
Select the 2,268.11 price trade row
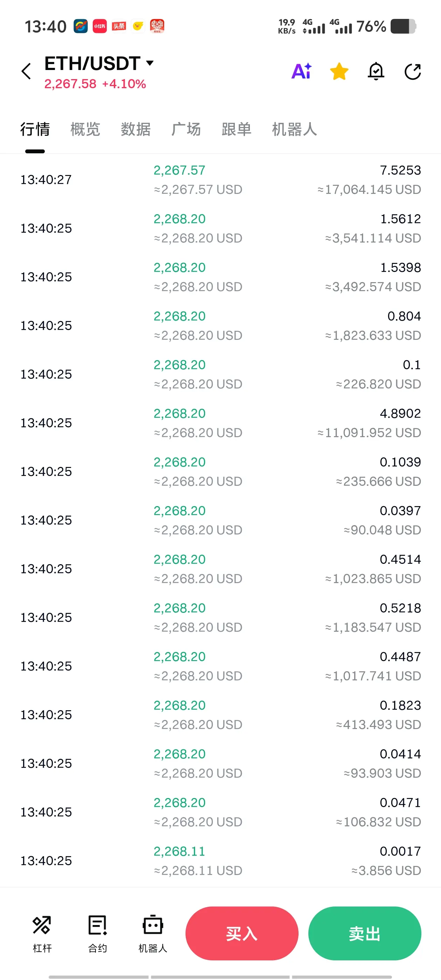(220, 861)
